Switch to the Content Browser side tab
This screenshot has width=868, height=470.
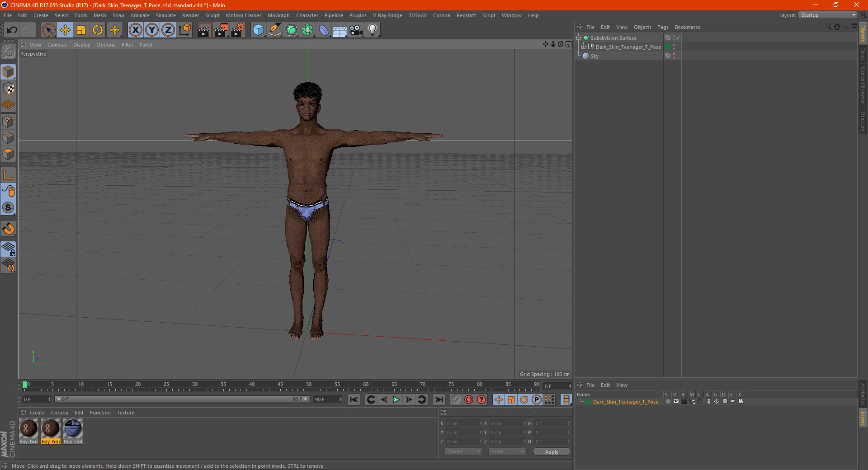pyautogui.click(x=863, y=85)
